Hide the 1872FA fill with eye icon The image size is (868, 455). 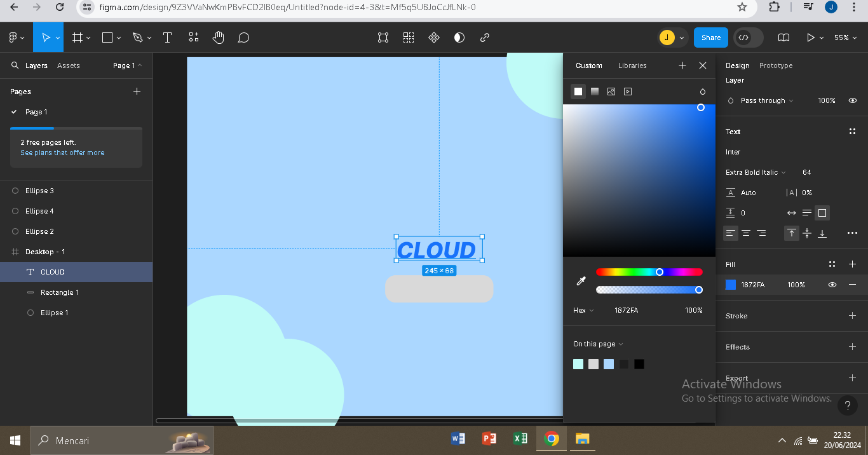(832, 285)
